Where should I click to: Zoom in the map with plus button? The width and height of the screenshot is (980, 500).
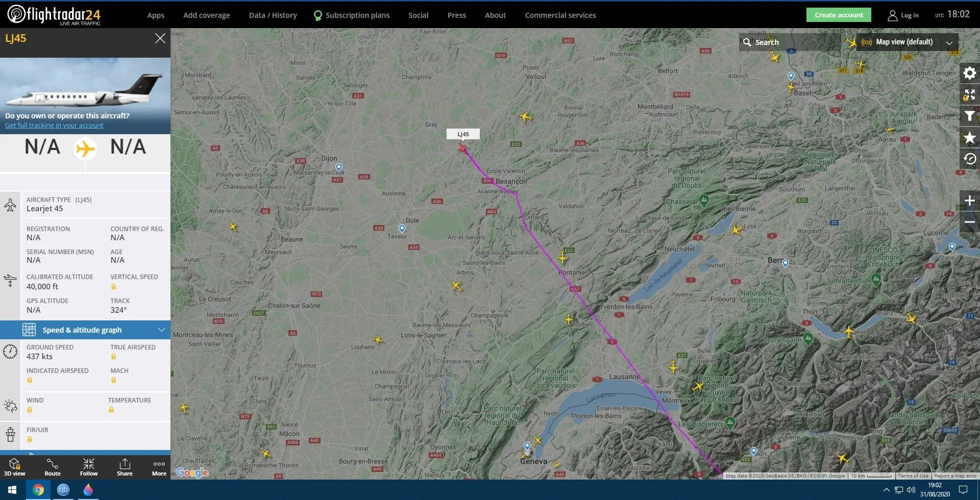tap(969, 201)
